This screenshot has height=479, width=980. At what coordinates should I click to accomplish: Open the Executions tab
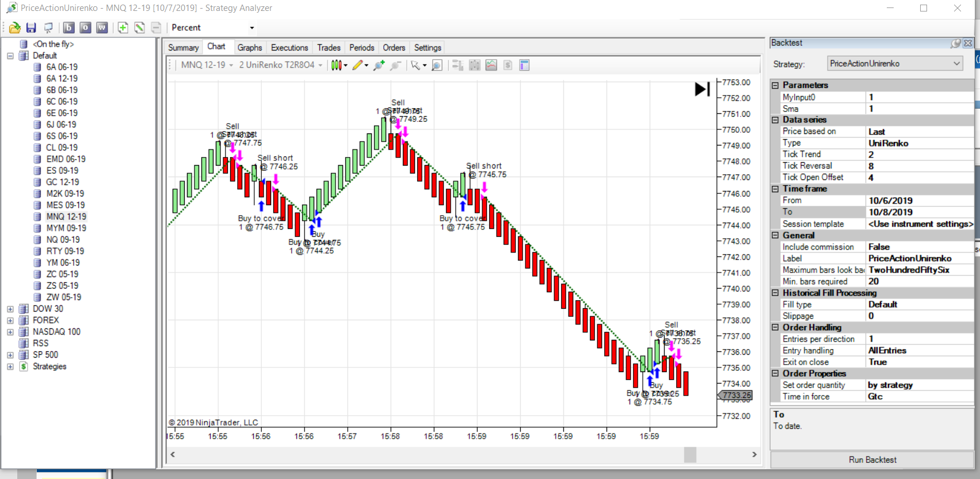tap(289, 48)
